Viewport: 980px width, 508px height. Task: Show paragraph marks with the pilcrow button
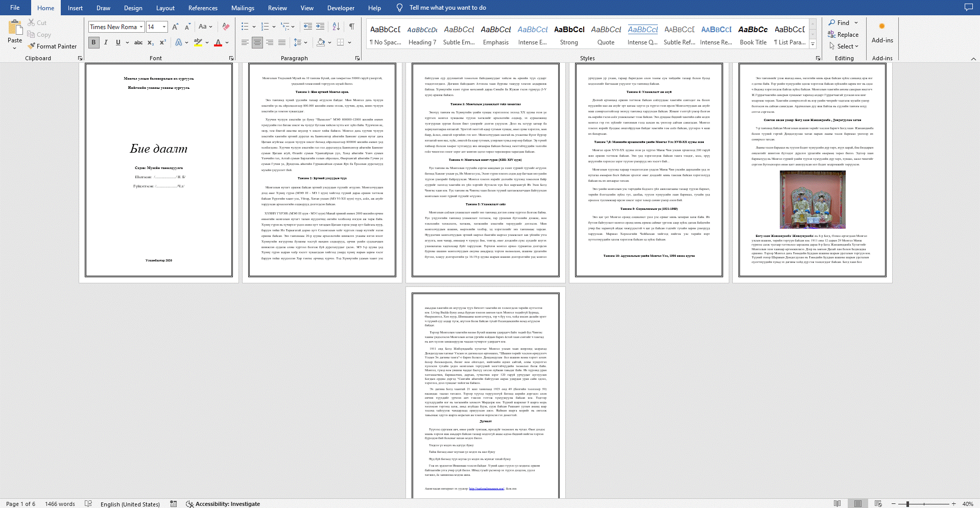pyautogui.click(x=352, y=27)
